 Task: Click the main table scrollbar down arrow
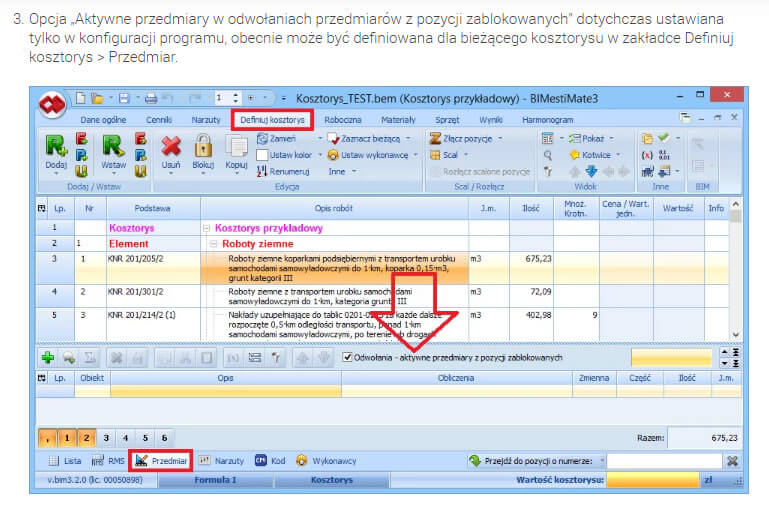pyautogui.click(x=735, y=335)
